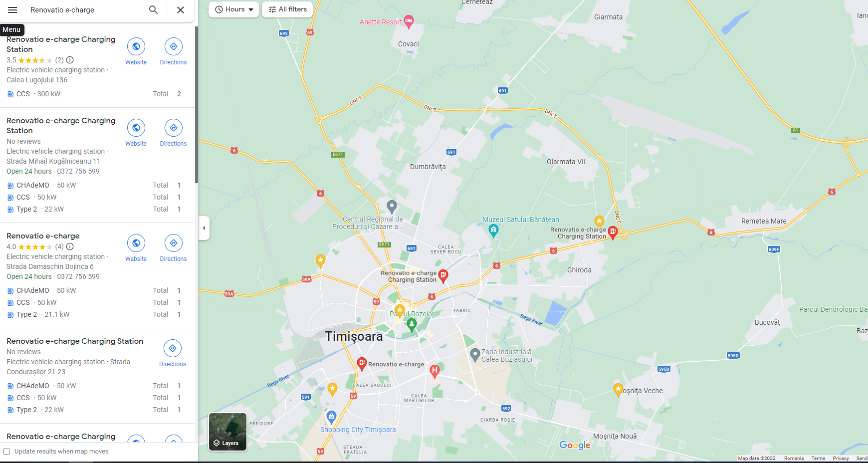Click the Renovatio e-charge search field
This screenshot has height=463, width=868.
point(85,10)
